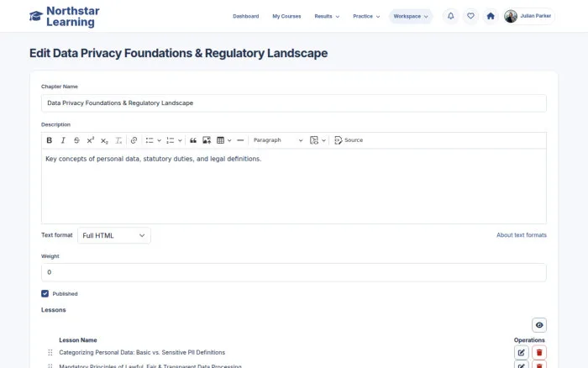The image size is (588, 368).
Task: Click the home icon in header
Action: [x=491, y=16]
